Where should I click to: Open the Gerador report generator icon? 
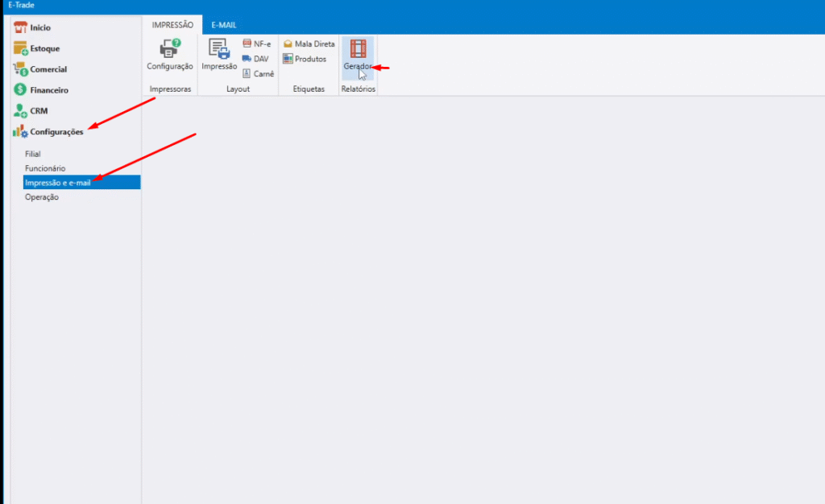pos(358,49)
